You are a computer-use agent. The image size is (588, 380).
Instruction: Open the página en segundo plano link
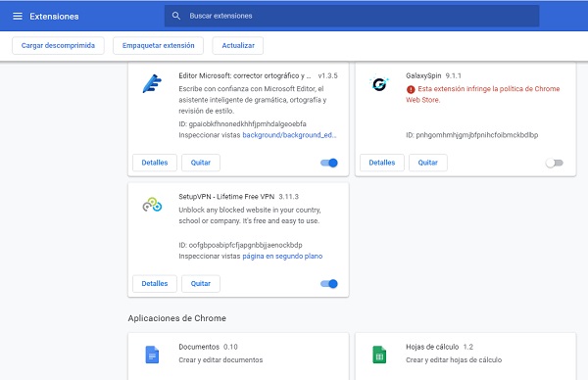282,256
